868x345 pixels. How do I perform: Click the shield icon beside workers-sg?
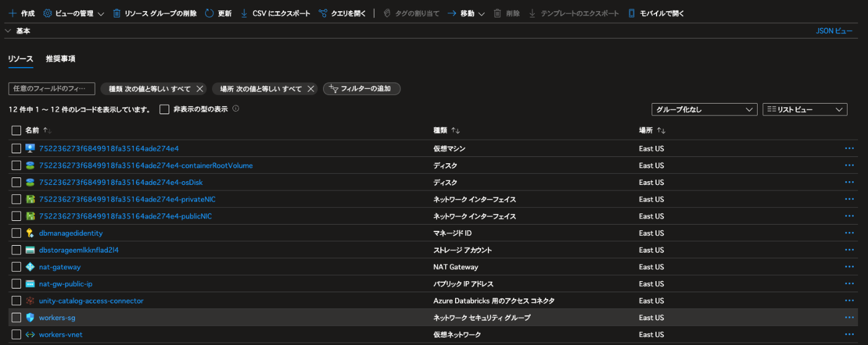click(30, 318)
